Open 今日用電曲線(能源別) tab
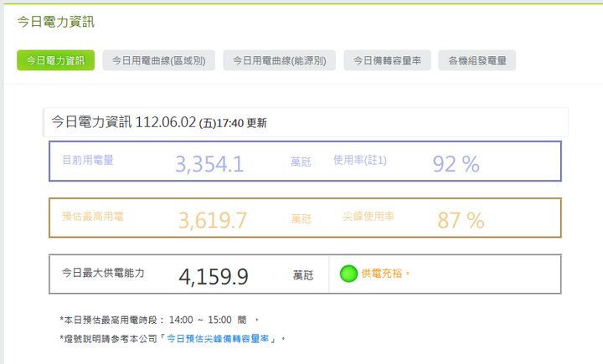This screenshot has width=603, height=364. click(x=280, y=60)
